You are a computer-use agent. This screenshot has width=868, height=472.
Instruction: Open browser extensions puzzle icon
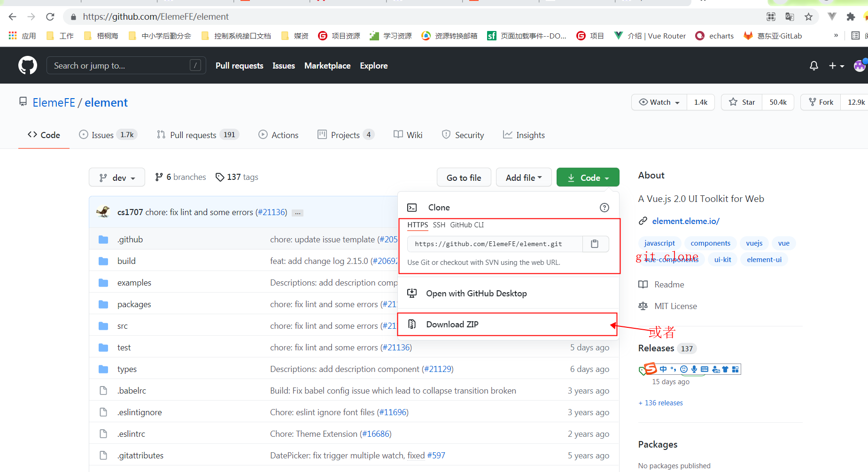(x=851, y=17)
